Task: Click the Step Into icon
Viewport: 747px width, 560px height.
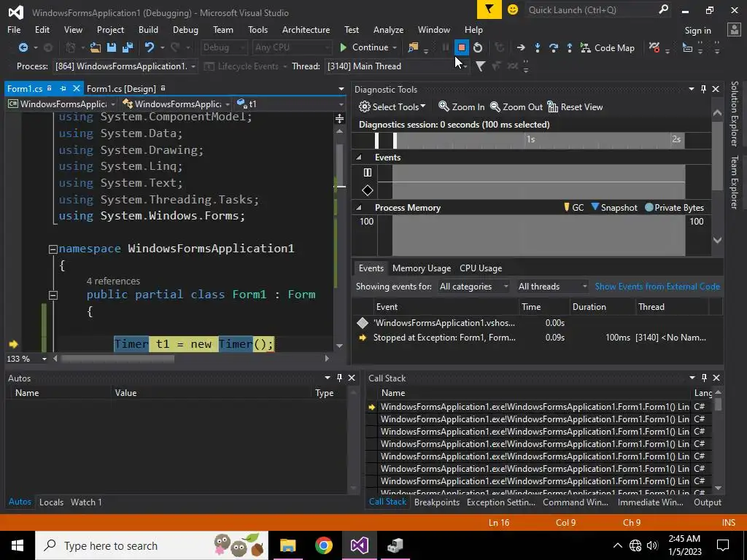Action: 538,47
